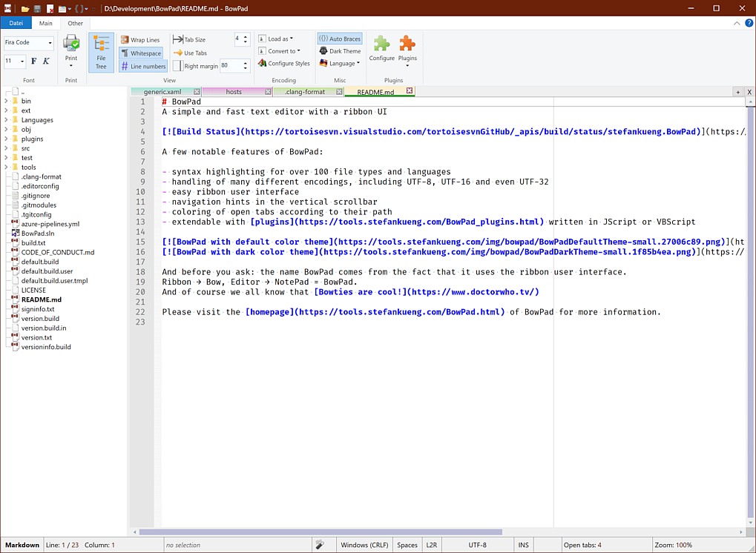Click the Bowties are cool link
756x553 pixels.
(427, 292)
